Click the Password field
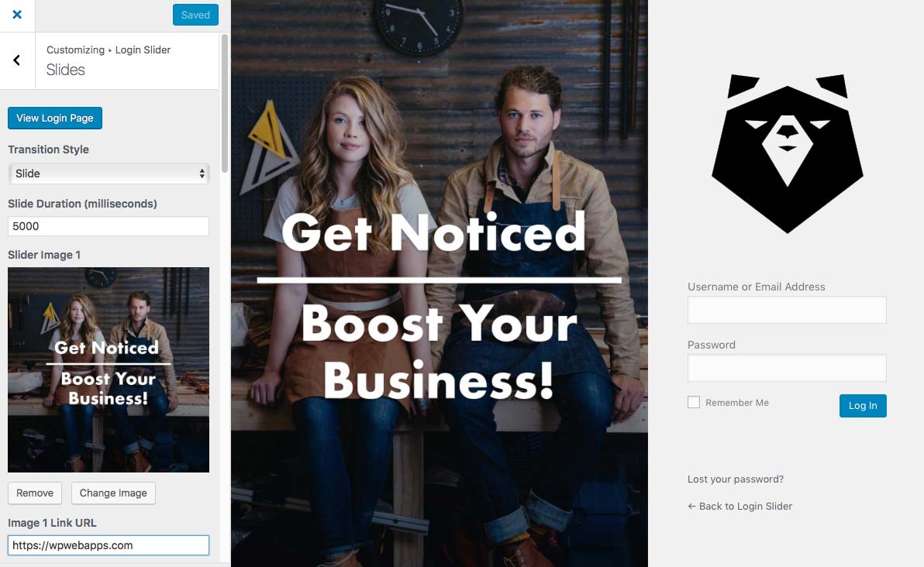The image size is (924, 567). coord(786,368)
